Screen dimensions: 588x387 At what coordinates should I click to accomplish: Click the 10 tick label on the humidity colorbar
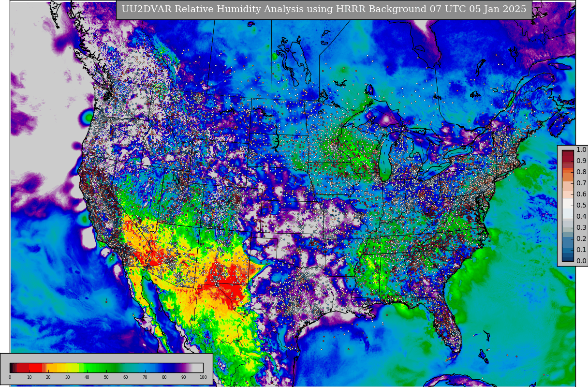29,377
